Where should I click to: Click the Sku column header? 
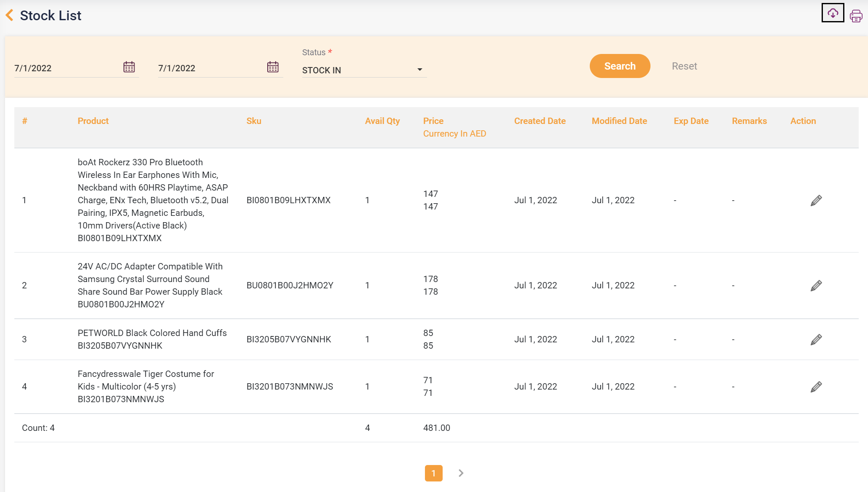coord(254,121)
